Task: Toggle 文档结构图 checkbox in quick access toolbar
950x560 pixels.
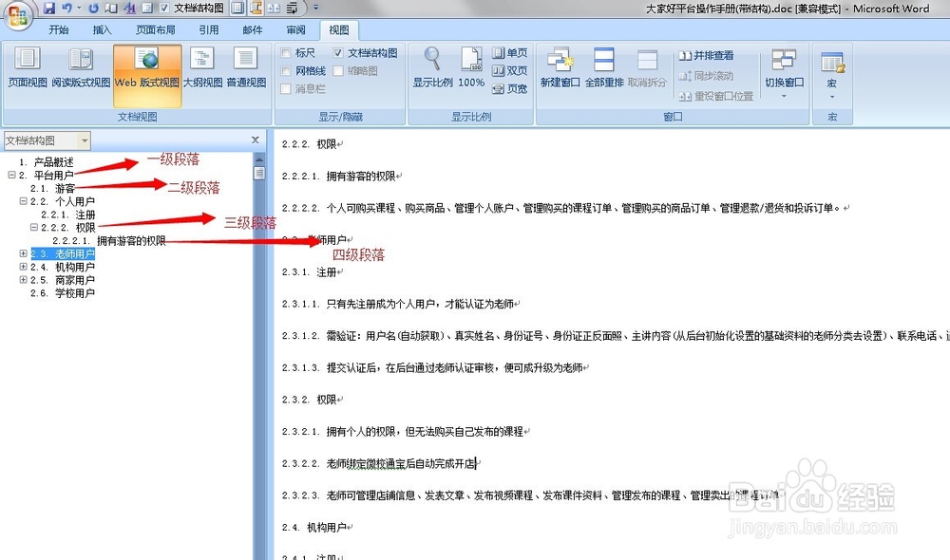Action: 164,9
